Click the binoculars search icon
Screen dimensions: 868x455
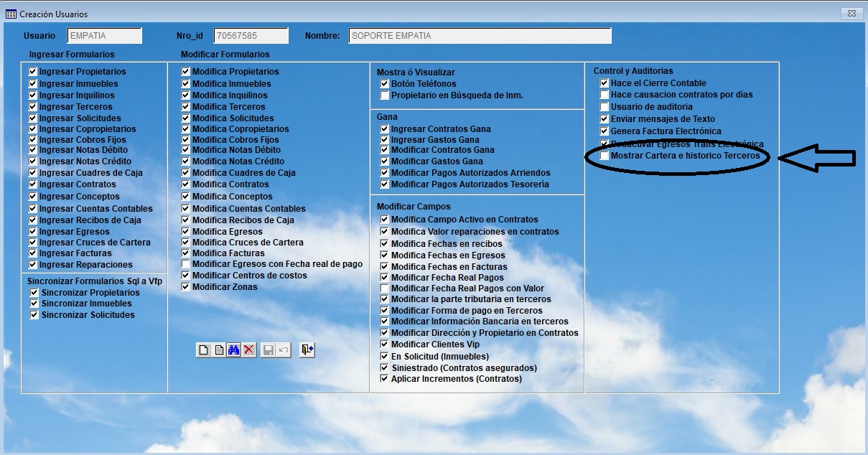click(x=234, y=350)
